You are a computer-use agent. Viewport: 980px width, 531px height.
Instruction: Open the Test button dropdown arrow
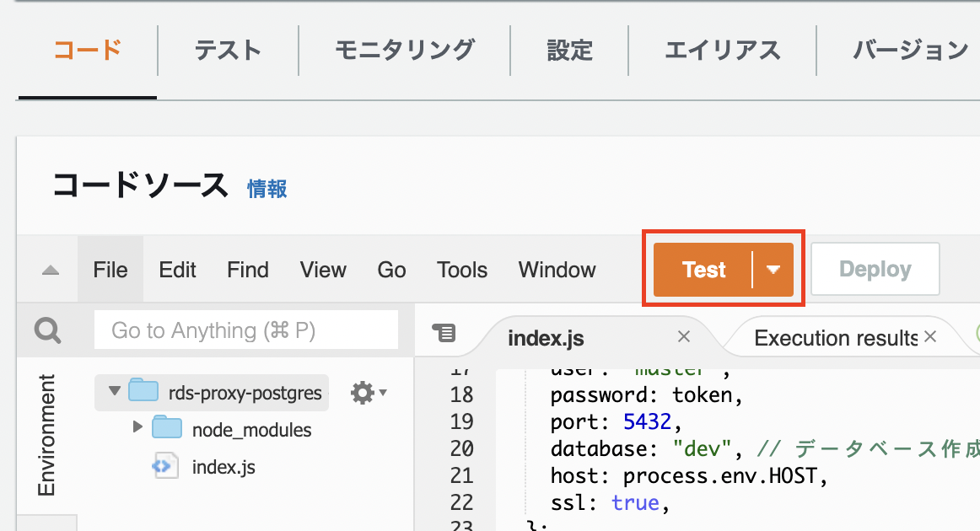(773, 269)
